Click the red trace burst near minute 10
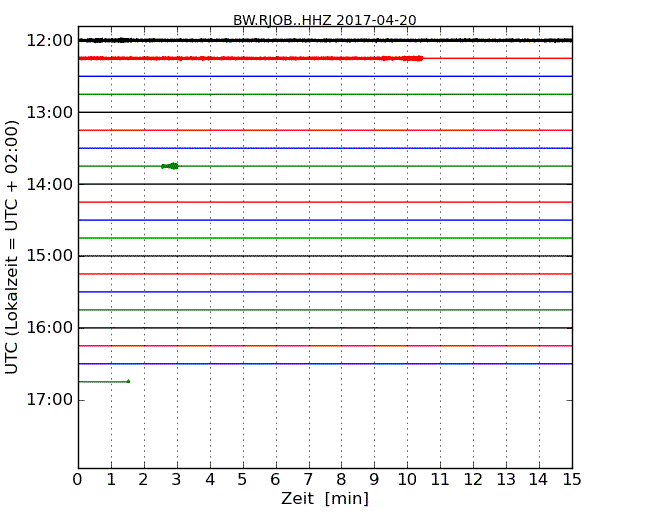Image resolution: width=650 pixels, height=520 pixels. (x=412, y=58)
